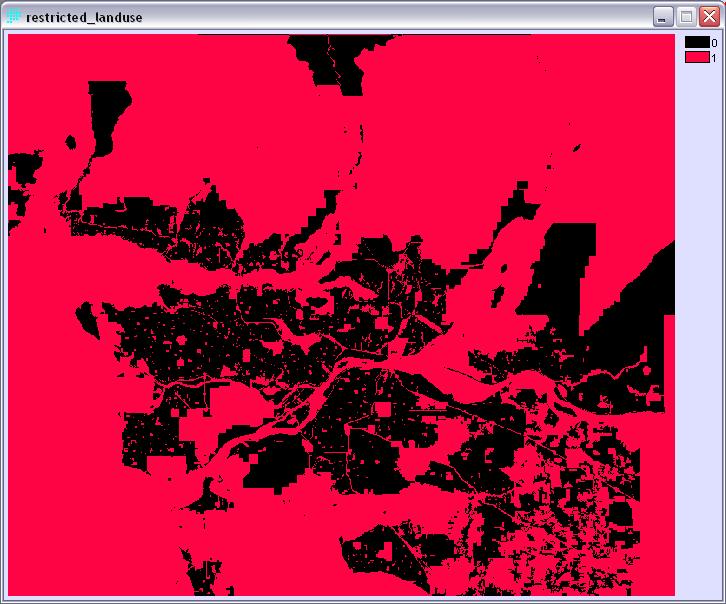
Task: Click the restricted_landuse window icon
Action: click(x=14, y=17)
